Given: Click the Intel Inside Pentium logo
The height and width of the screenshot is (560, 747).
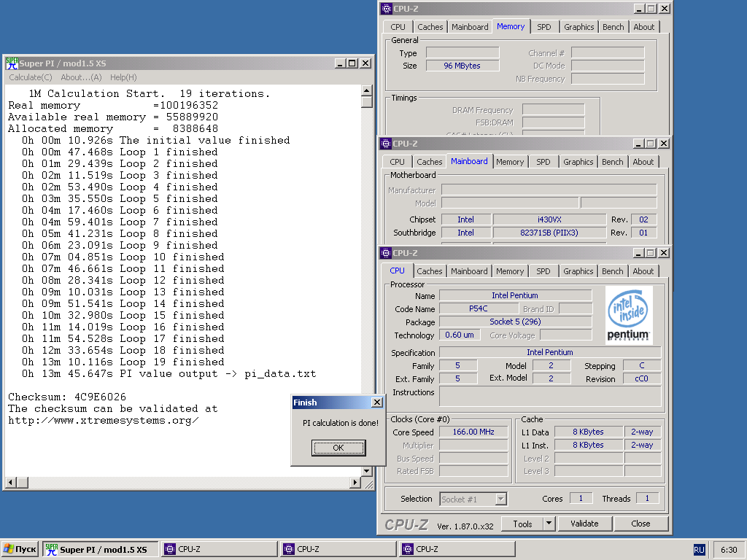Looking at the screenshot, I should 629,314.
